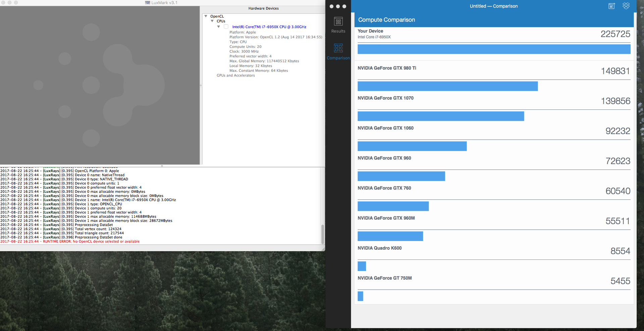
Task: Click the GTX 980 Ti blue score bar
Action: pyautogui.click(x=448, y=86)
